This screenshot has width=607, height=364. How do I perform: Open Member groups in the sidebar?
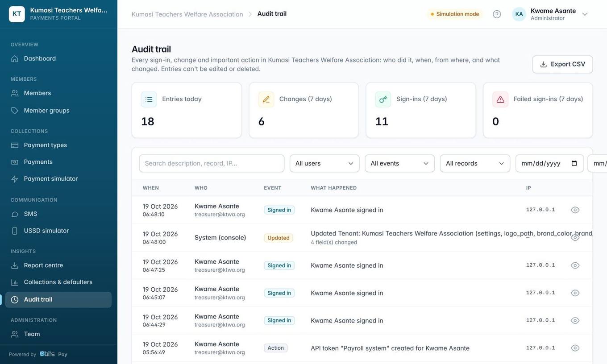click(58, 111)
